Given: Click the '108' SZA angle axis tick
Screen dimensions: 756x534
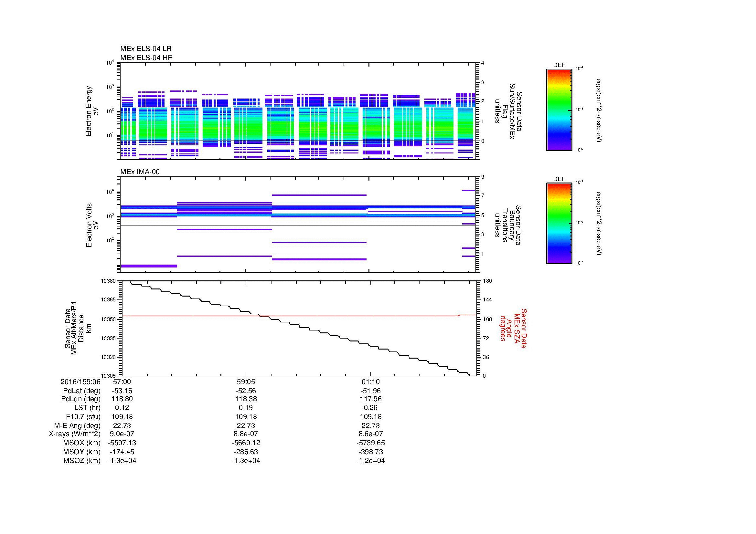Looking at the screenshot, I should 487,319.
